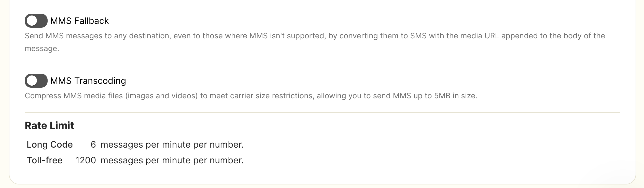Click the white knob of MMS Transcoding

(x=32, y=81)
